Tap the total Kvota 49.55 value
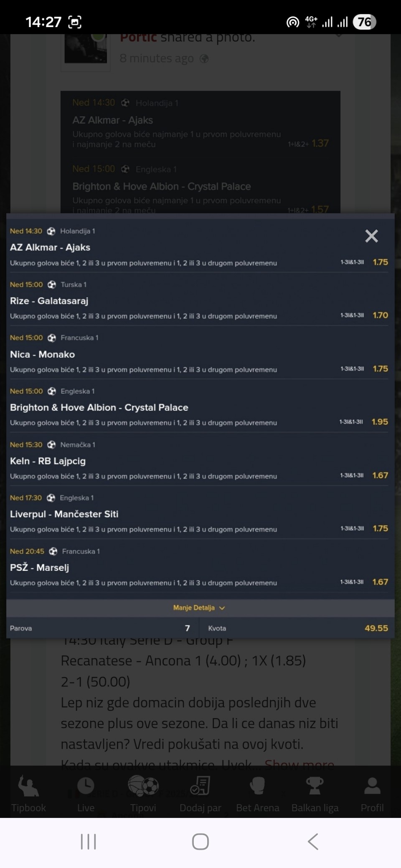 pyautogui.click(x=376, y=628)
